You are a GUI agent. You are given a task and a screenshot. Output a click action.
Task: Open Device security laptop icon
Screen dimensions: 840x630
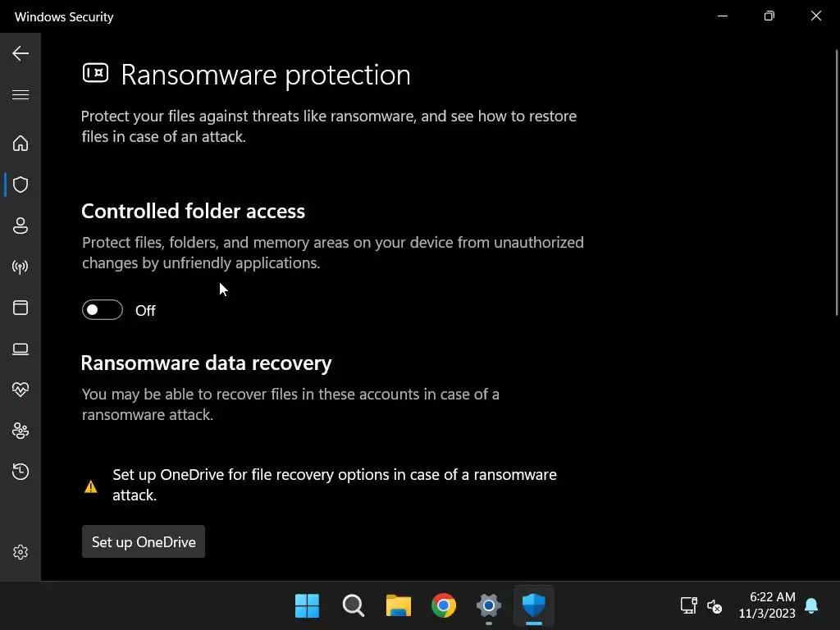tap(21, 349)
